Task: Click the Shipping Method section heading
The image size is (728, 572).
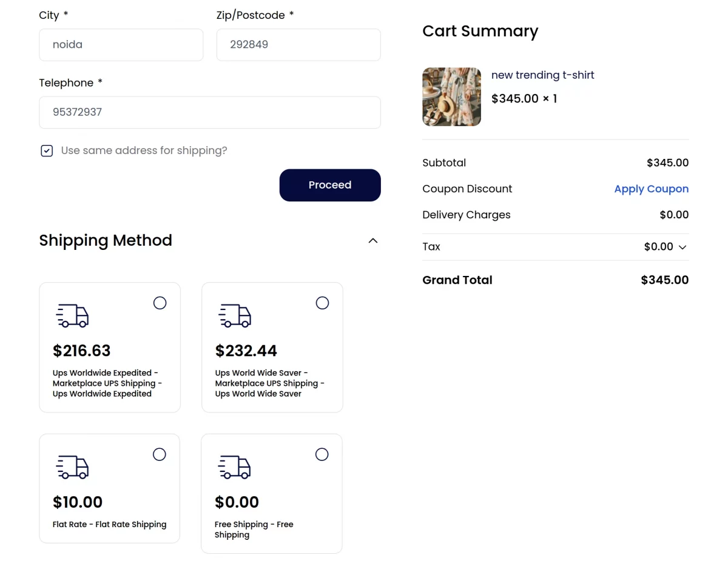Action: point(106,240)
